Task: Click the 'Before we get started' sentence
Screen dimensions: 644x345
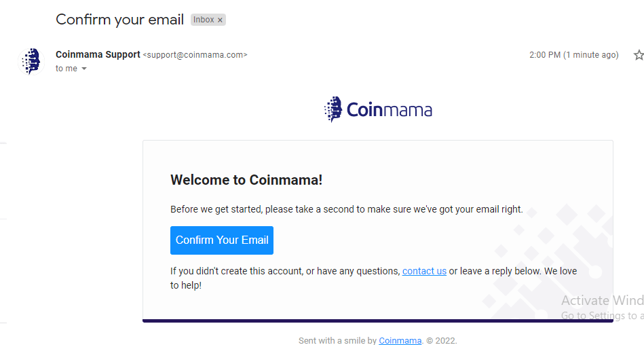Action: pyautogui.click(x=347, y=209)
